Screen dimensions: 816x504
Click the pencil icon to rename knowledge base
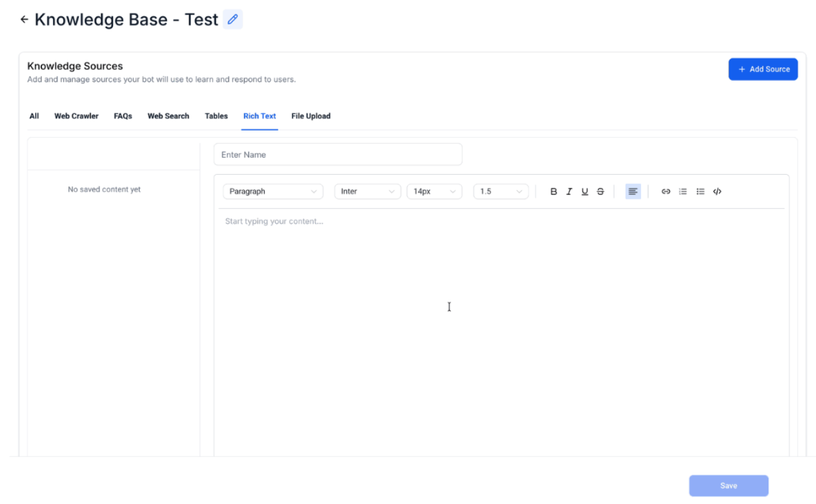click(x=232, y=20)
